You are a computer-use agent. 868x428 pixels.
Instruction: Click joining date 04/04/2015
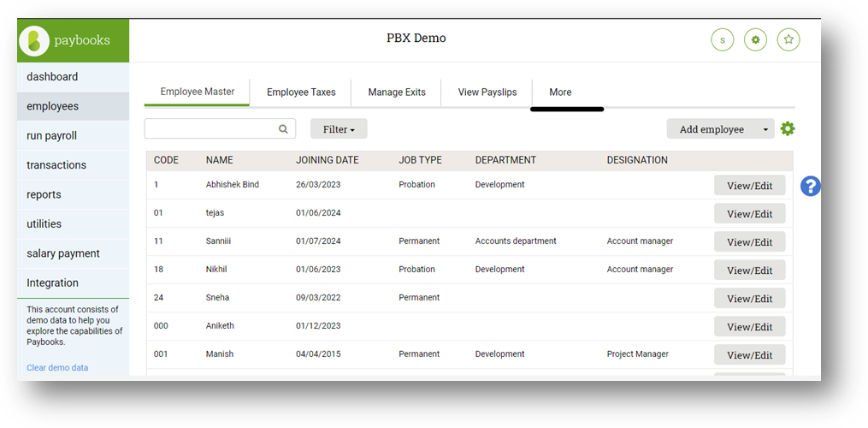(318, 354)
